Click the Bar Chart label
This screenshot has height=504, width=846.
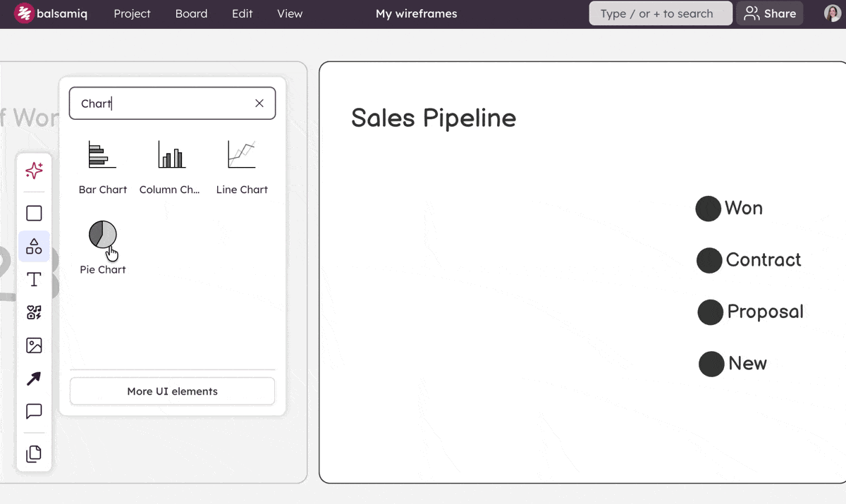click(103, 190)
